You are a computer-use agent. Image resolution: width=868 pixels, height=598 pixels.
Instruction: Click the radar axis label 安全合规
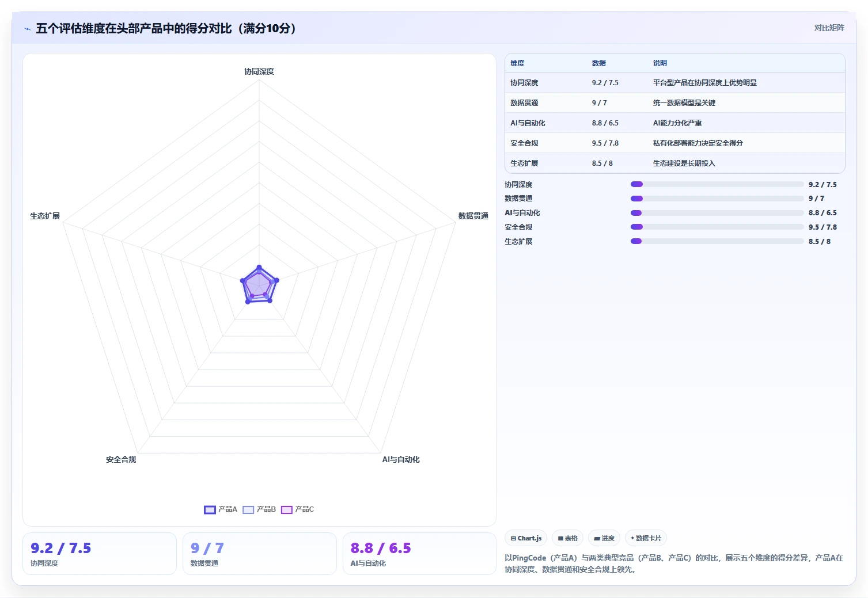coord(121,459)
